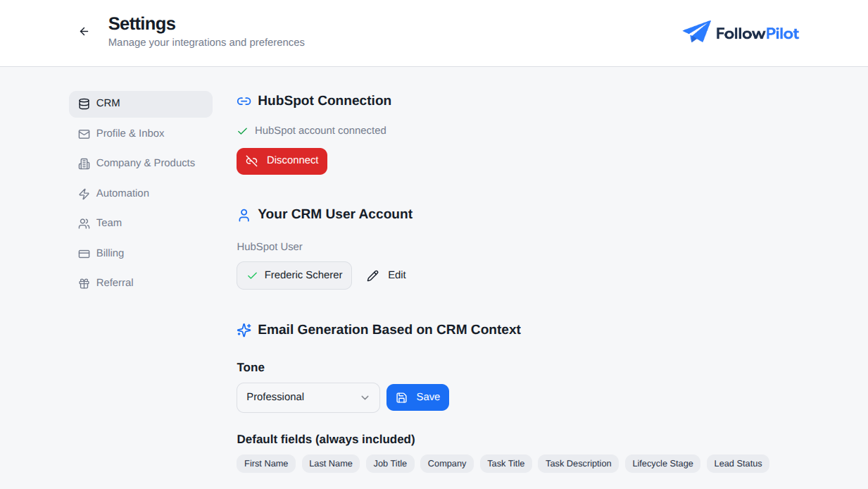Click the 'Tone' label
Image resolution: width=868 pixels, height=489 pixels.
251,368
